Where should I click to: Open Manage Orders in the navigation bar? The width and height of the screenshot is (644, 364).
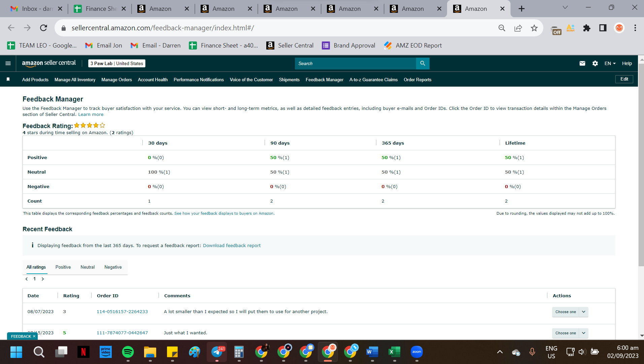pyautogui.click(x=116, y=80)
